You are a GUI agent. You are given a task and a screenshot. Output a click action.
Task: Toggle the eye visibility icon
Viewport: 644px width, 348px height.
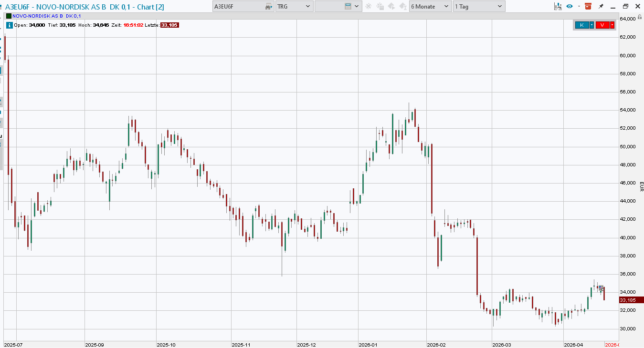tap(569, 6)
